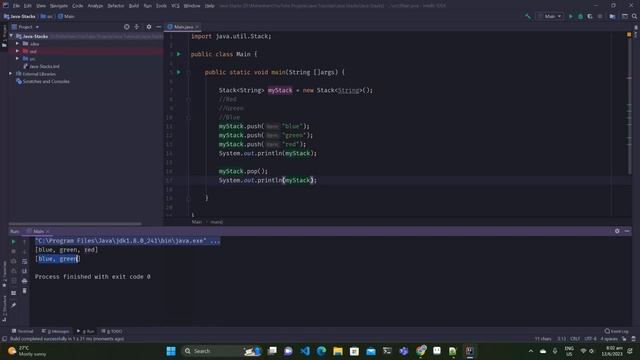Screen dimensions: 640x360
Task: Click the locate/scroll-from-source target icon
Action: [127, 27]
